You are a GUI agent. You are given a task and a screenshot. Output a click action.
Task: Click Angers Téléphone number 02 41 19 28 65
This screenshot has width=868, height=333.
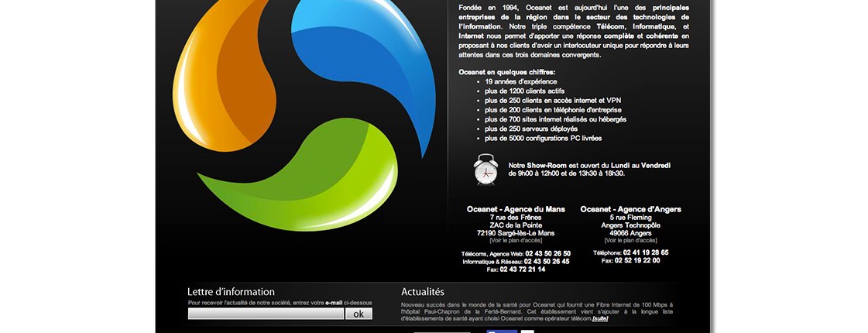click(x=646, y=252)
